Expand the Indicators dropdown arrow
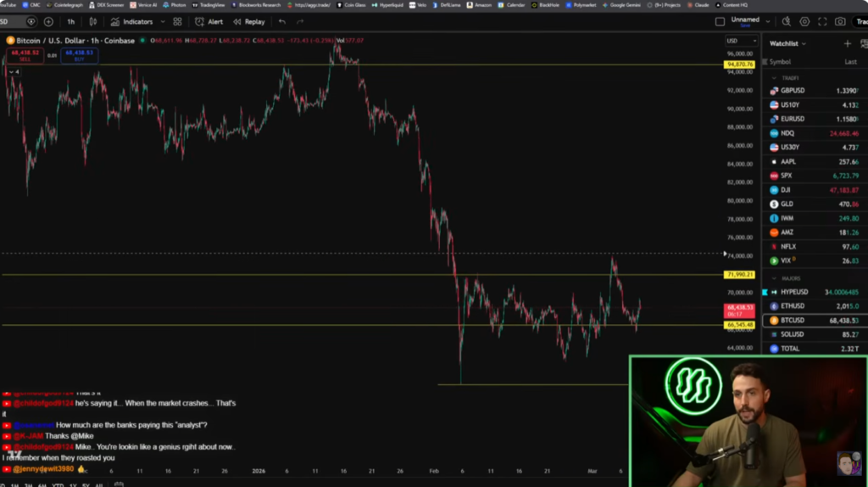This screenshot has height=487, width=868. [x=161, y=21]
